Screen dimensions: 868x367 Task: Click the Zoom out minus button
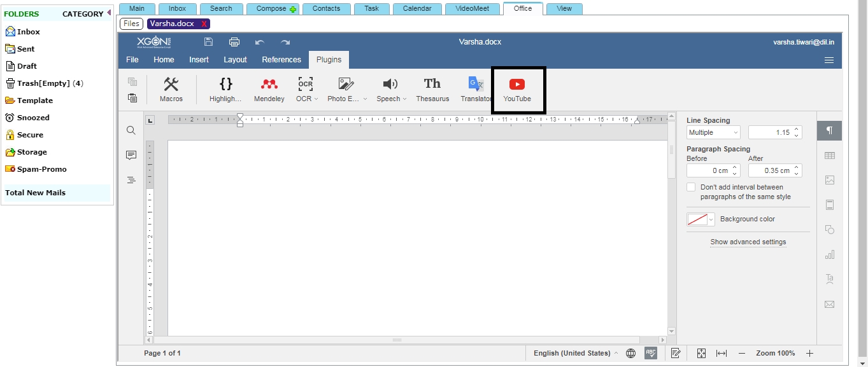click(742, 353)
